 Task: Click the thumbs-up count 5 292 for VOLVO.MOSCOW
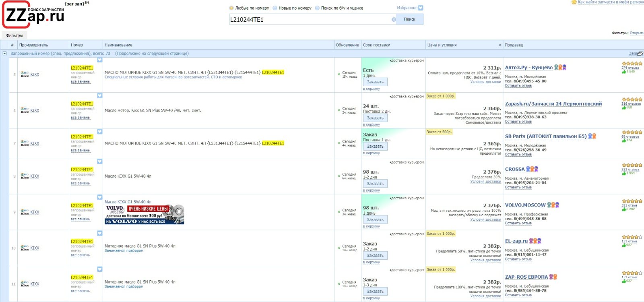coord(628,209)
